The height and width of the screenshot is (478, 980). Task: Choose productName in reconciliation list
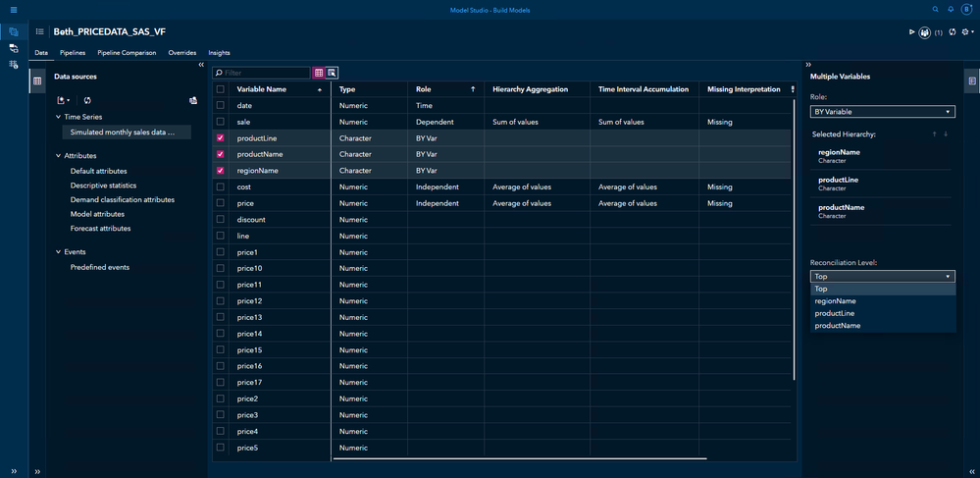pos(883,326)
